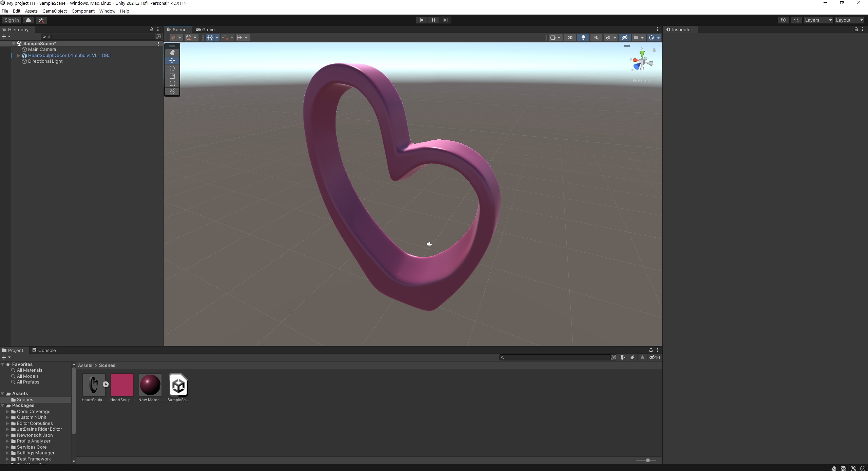This screenshot has width=868, height=471.
Task: Click the Step frame button
Action: coord(445,20)
